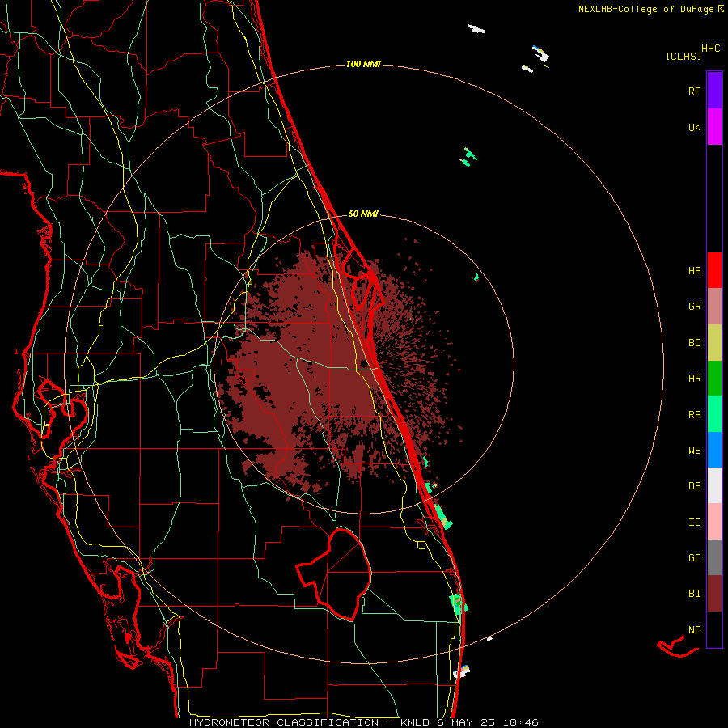Click the ND black legend swatch
Screen dimensions: 728x728
(x=714, y=629)
